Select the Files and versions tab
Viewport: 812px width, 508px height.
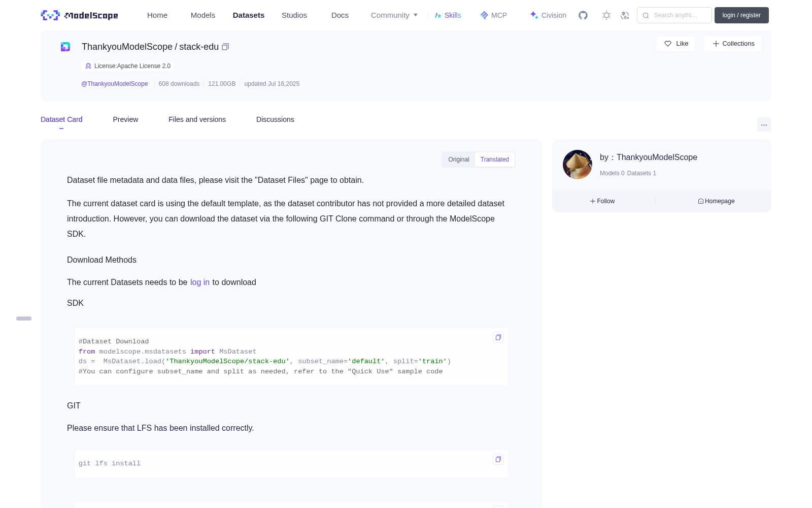click(x=197, y=119)
